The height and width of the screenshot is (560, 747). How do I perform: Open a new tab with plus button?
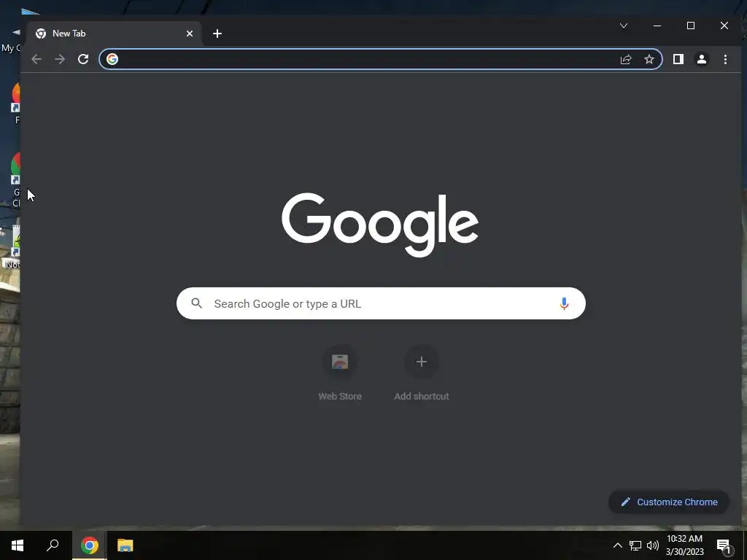coord(217,34)
